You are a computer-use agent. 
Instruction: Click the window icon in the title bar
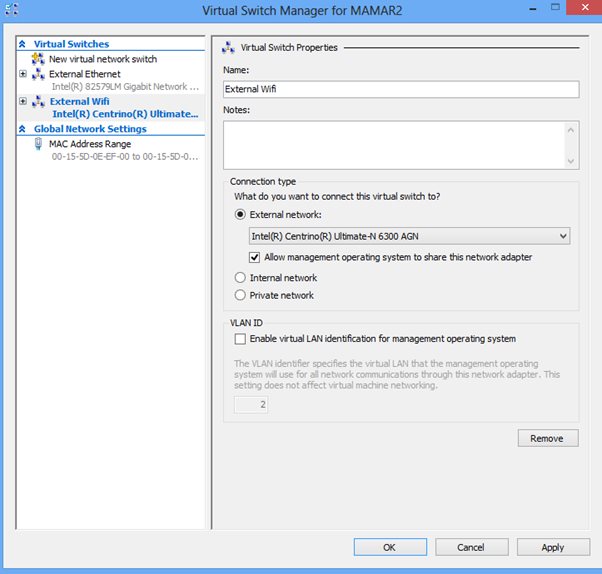[12, 12]
